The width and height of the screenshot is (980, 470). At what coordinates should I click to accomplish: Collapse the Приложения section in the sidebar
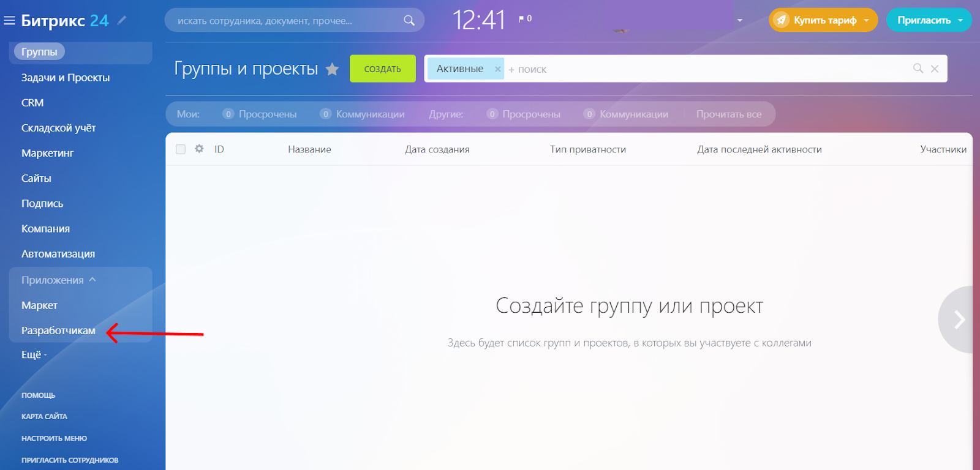92,280
